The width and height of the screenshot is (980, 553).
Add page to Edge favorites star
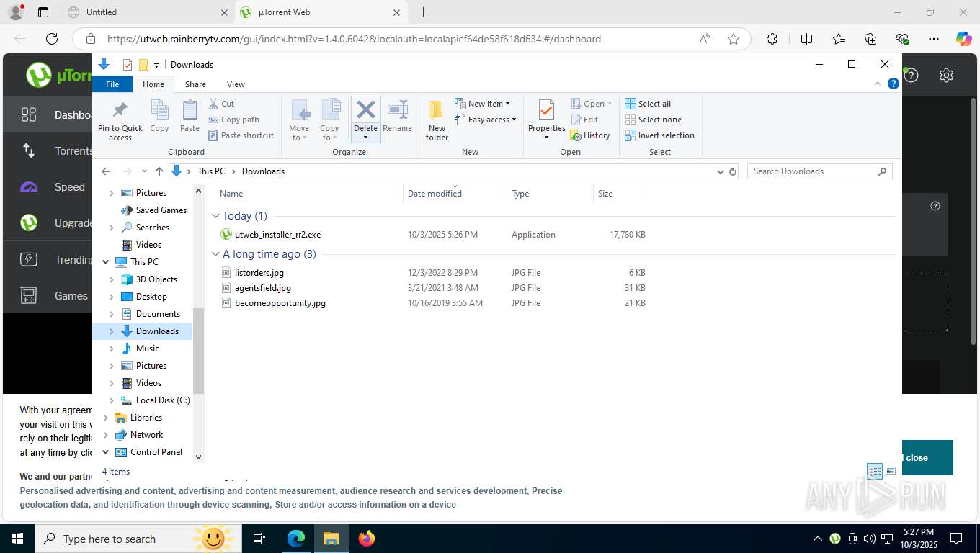(734, 39)
